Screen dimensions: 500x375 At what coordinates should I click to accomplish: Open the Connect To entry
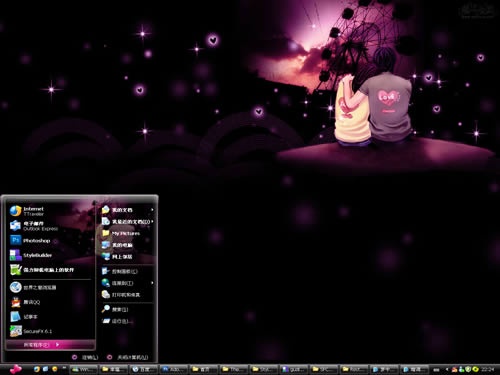(128, 283)
